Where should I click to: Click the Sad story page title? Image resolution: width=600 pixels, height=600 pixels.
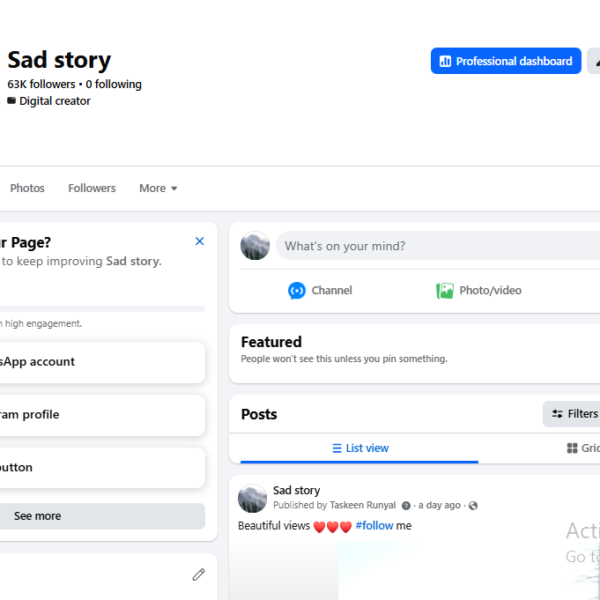(59, 60)
